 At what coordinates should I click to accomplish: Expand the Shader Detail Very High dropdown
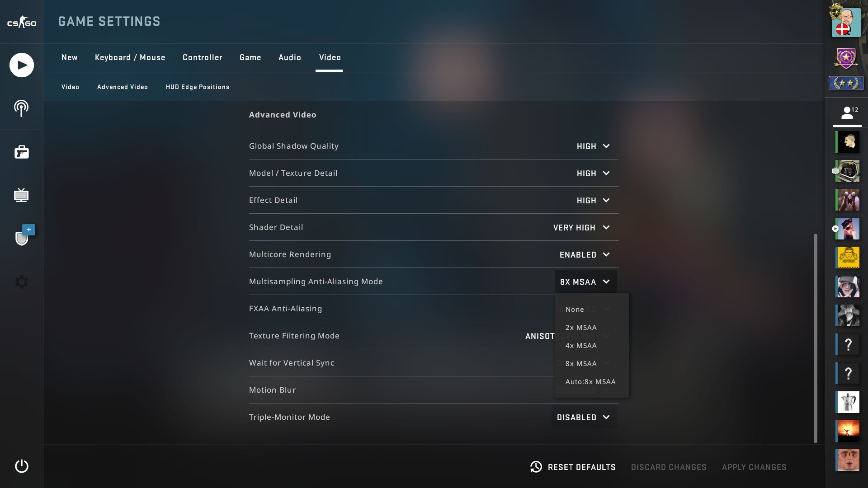coord(582,228)
